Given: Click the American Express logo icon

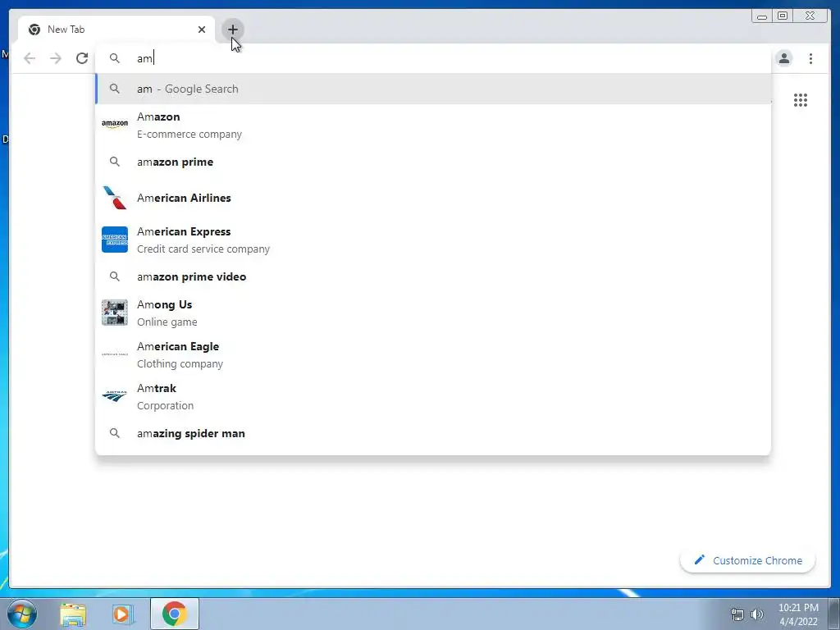Looking at the screenshot, I should tap(115, 240).
